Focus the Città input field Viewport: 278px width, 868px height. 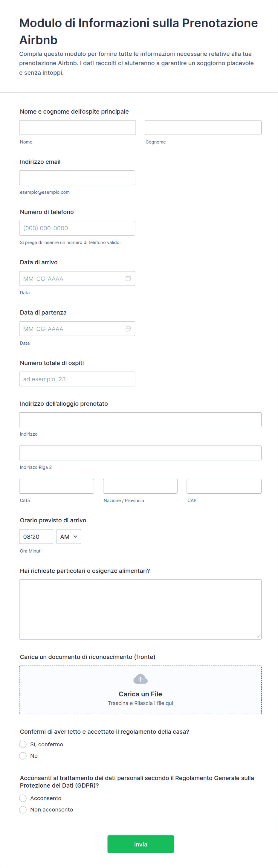point(56,486)
